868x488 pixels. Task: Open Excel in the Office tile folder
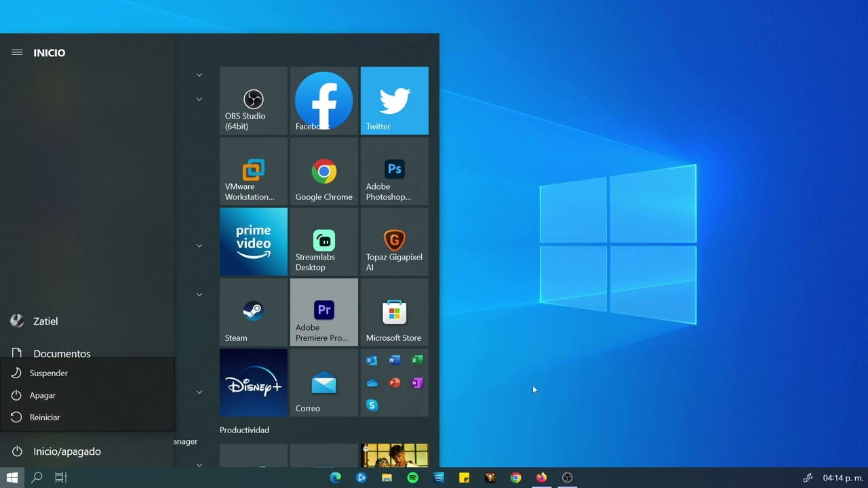pos(417,360)
